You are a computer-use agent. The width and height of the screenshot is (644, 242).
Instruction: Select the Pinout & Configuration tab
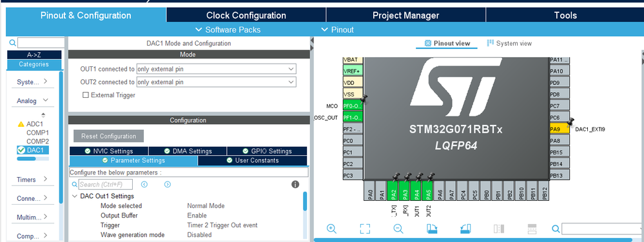point(86,15)
